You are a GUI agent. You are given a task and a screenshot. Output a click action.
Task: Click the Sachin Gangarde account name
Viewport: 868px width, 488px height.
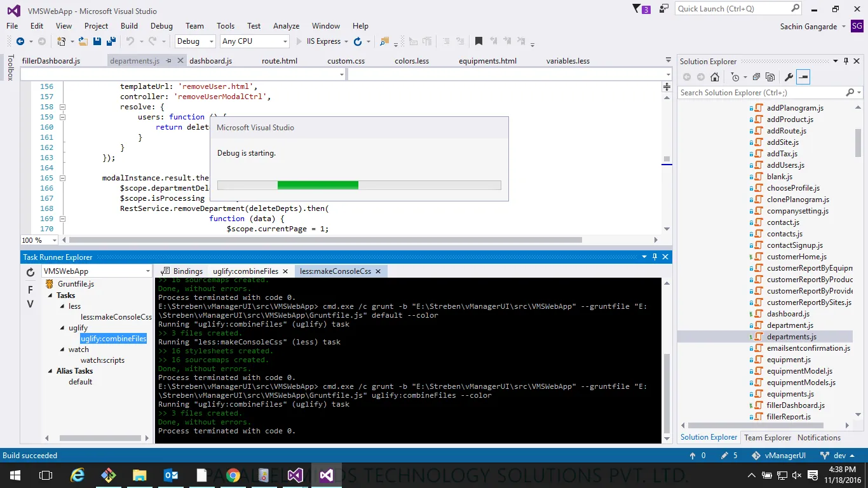click(x=809, y=26)
